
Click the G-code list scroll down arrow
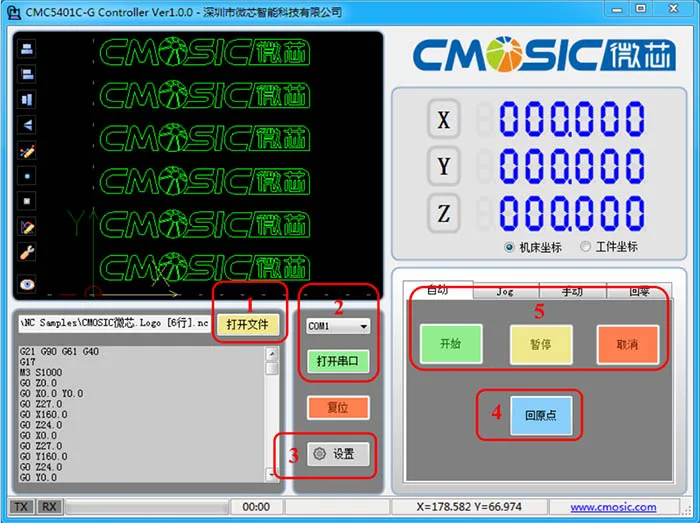pos(271,474)
